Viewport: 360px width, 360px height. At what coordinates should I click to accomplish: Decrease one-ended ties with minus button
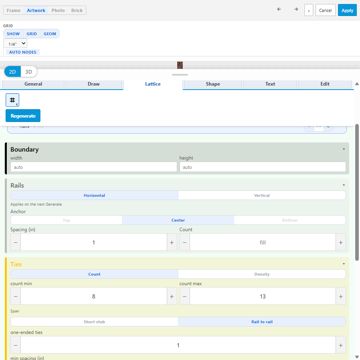pyautogui.click(x=16, y=345)
